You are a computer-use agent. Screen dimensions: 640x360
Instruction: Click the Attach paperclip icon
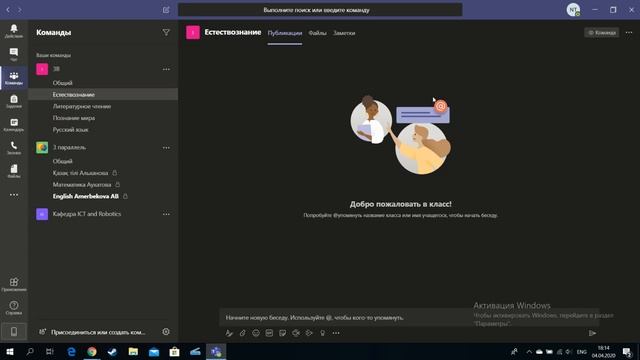[242, 333]
